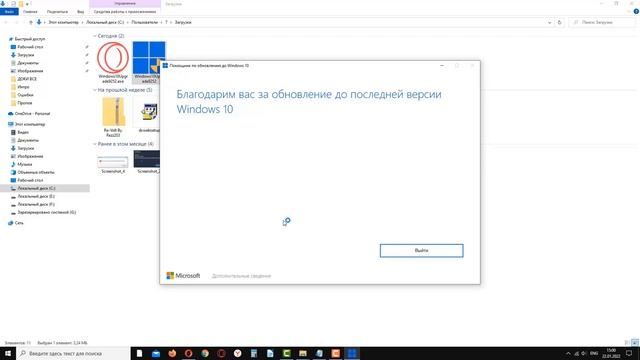The height and width of the screenshot is (360, 640).
Task: Open the address bar history dropdown
Action: pyautogui.click(x=549, y=22)
